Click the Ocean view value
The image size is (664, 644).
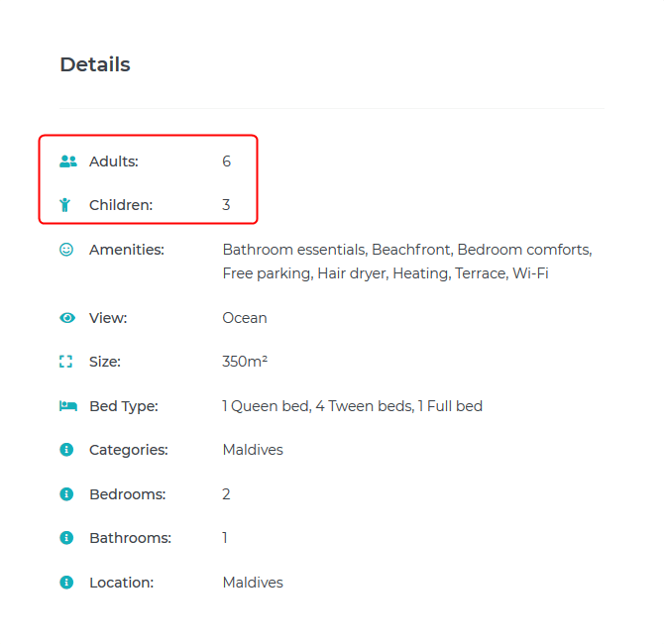pyautogui.click(x=245, y=318)
